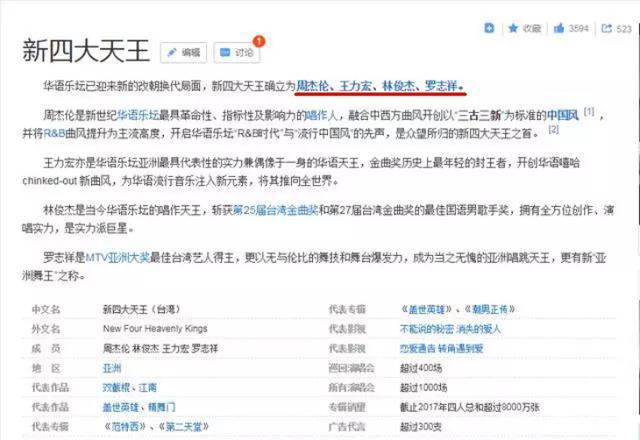
Task: Click the members value 周杰伦 林俊杰 王力宏 罗志祥
Action: click(x=160, y=349)
